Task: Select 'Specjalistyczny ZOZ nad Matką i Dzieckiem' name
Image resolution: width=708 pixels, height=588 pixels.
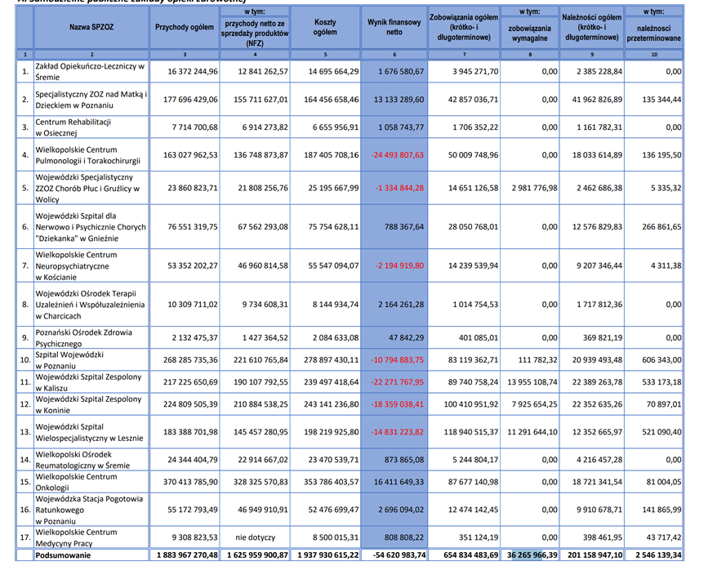Action: pos(91,100)
